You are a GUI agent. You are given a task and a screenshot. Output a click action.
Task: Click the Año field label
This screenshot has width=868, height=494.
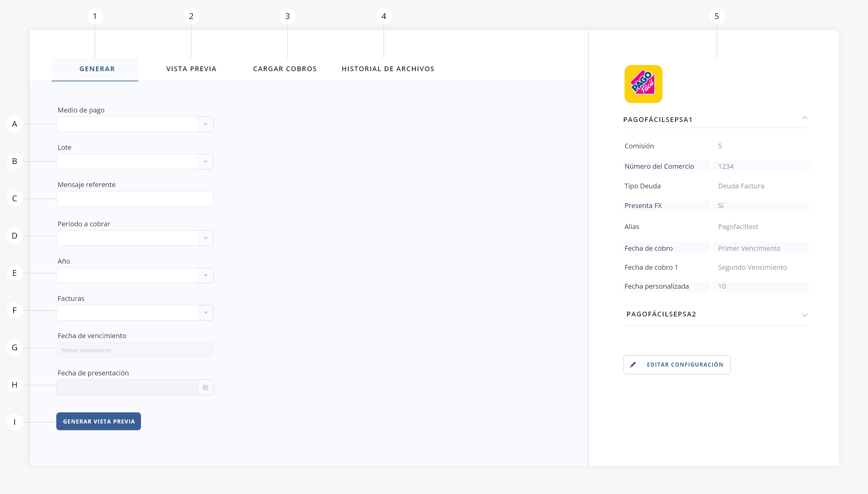tap(64, 261)
